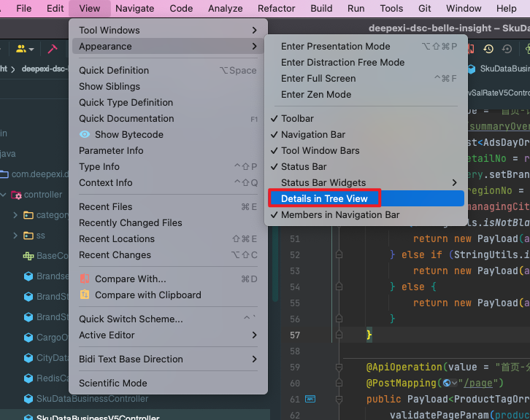The image size is (530, 420).
Task: Uncheck the Toolbar appearance option
Action: click(x=297, y=118)
